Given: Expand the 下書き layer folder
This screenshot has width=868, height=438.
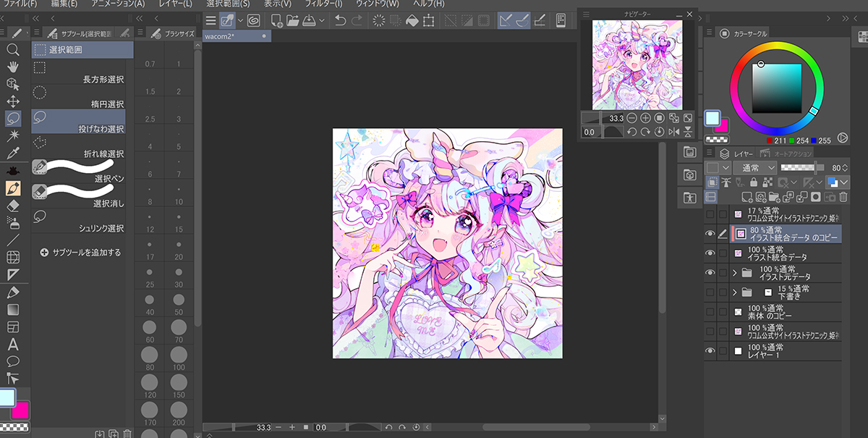Looking at the screenshot, I should (x=735, y=292).
